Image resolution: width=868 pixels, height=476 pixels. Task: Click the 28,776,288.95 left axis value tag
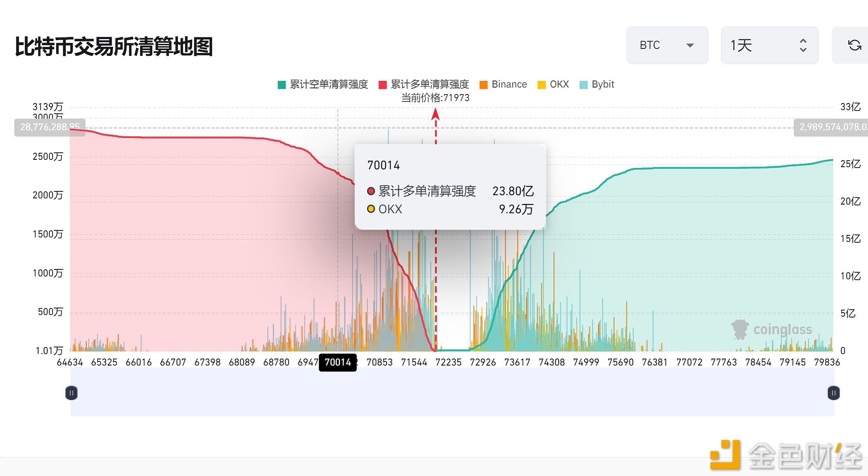coord(50,127)
